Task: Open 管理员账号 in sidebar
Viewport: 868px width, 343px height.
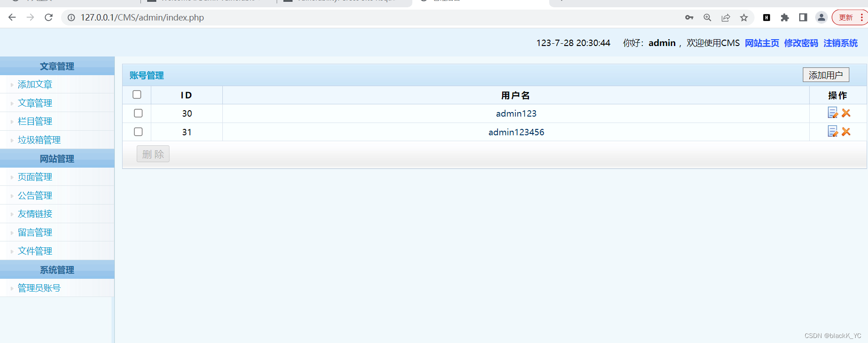Action: click(x=39, y=288)
